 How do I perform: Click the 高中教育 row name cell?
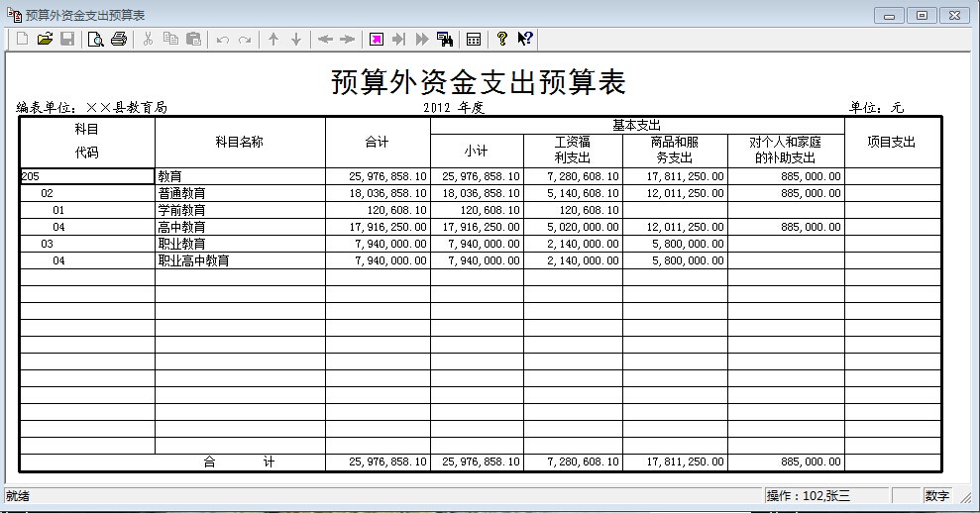[240, 227]
